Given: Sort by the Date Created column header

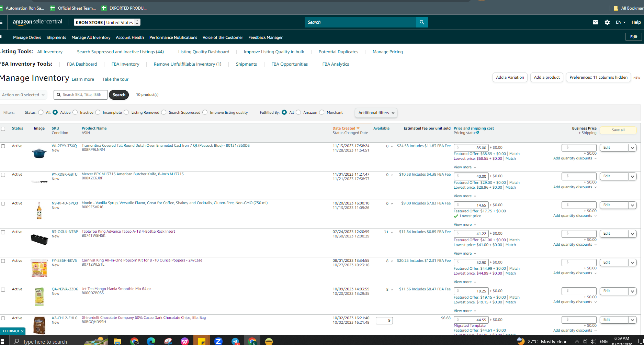Looking at the screenshot, I should pyautogui.click(x=346, y=129).
